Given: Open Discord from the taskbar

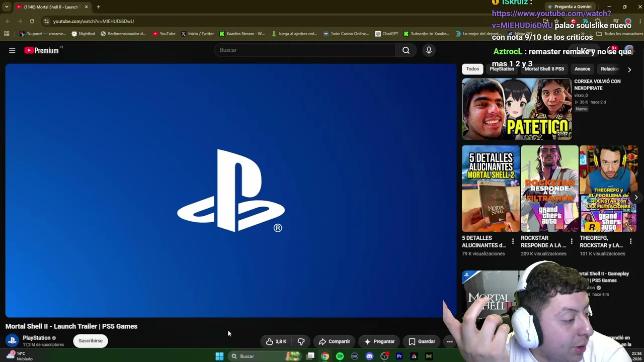Looking at the screenshot, I should pos(369,356).
